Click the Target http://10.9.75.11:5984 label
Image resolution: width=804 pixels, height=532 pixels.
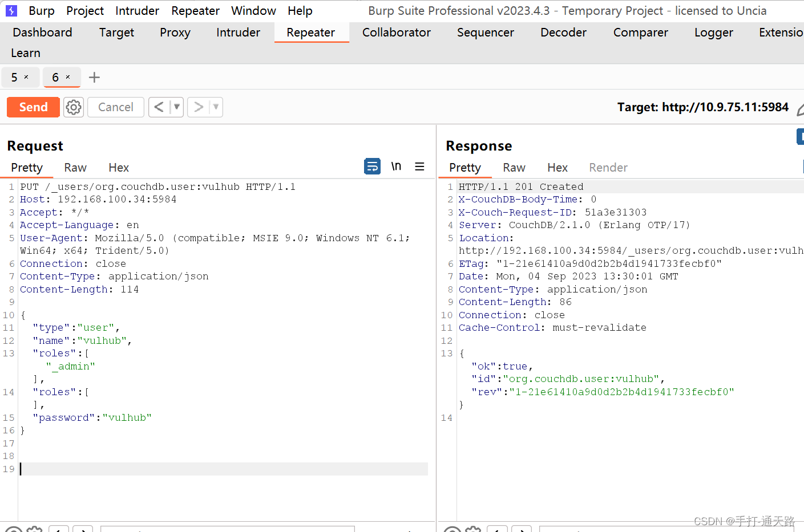pos(703,107)
